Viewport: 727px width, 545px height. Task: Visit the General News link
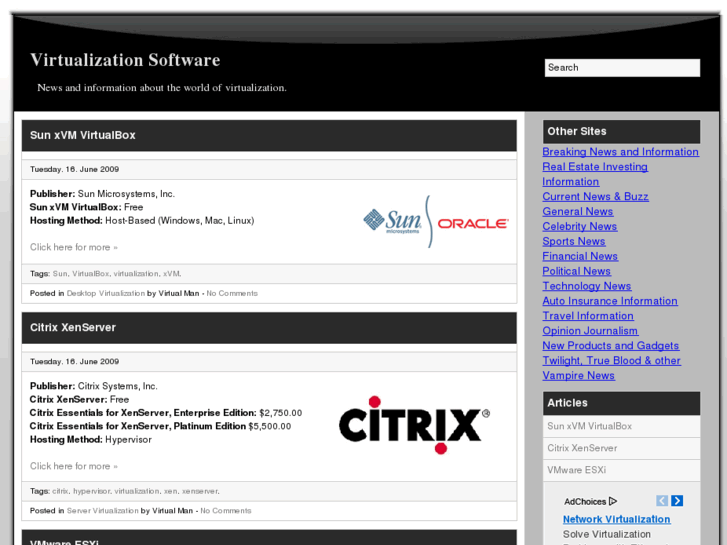point(578,212)
